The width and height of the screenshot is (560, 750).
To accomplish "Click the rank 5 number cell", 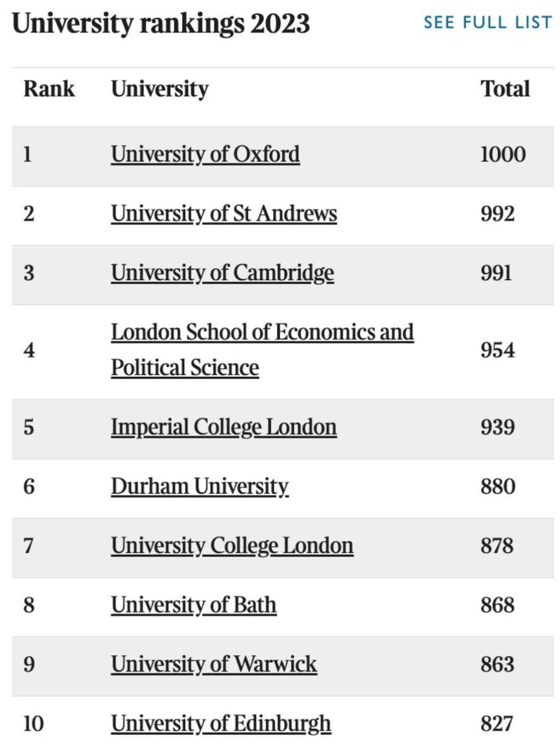I will tap(29, 427).
